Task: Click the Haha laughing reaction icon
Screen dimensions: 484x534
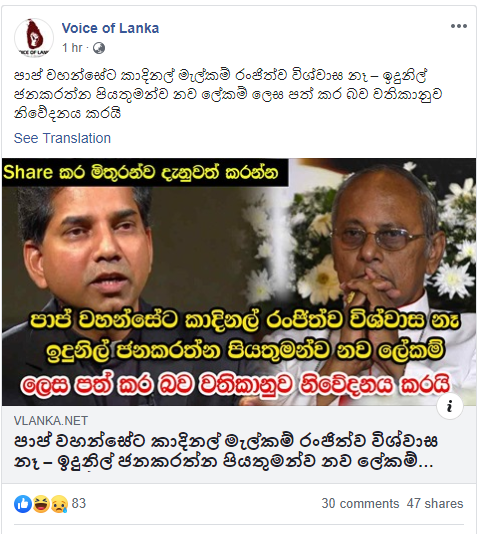Action: [41, 504]
